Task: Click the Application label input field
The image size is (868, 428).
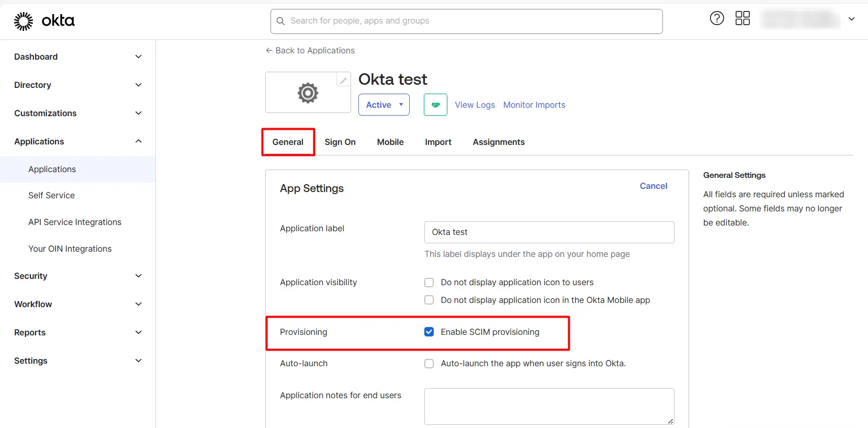Action: point(549,232)
